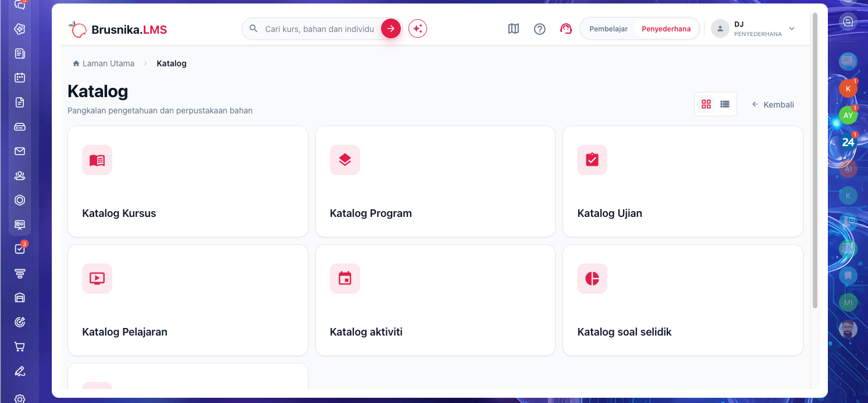Screen dimensions: 868x403
Task: Open the presentation board icon in sidebar
Action: 20,224
